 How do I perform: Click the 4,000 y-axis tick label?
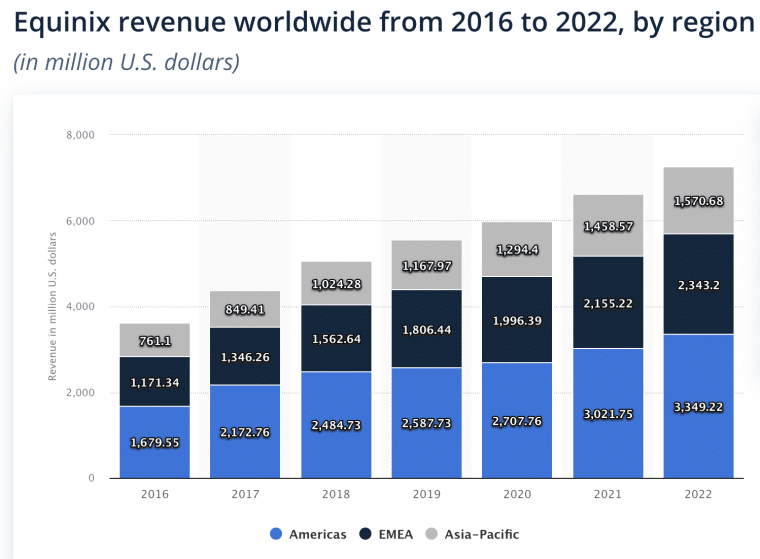(x=80, y=306)
